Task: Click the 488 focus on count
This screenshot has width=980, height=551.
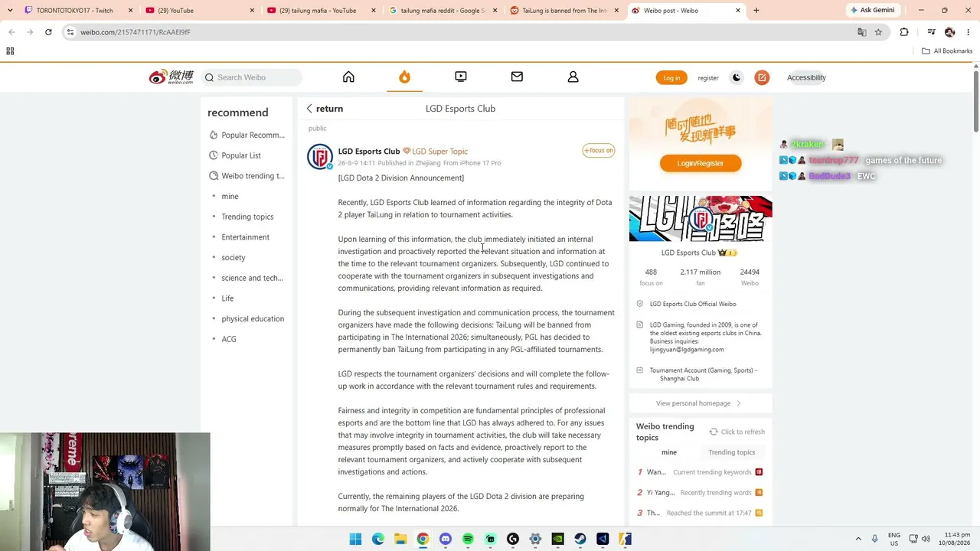Action: (651, 277)
